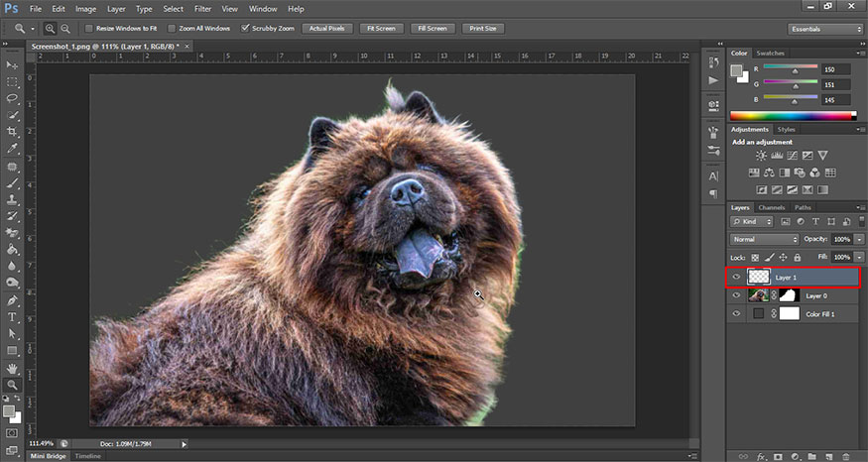Select the Eyedropper tool
The image size is (868, 462).
[12, 149]
